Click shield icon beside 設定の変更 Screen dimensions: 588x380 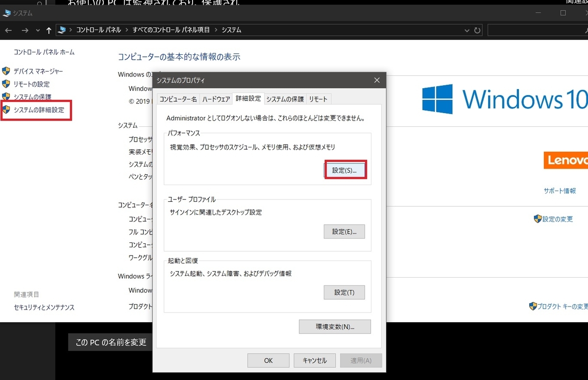(538, 218)
